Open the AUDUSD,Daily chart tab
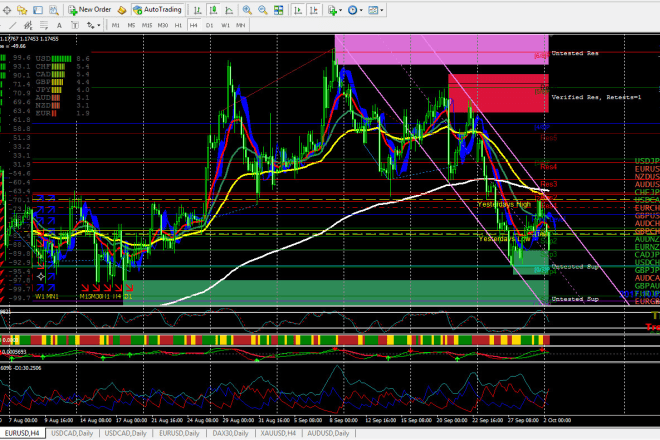The height and width of the screenshot is (440, 660). [x=328, y=433]
